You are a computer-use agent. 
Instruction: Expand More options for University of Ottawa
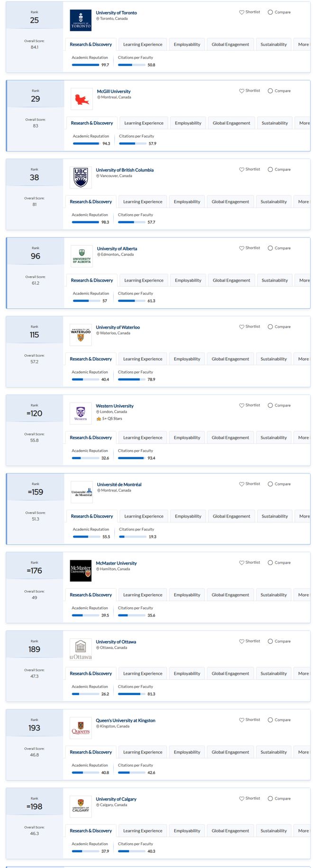click(x=304, y=673)
